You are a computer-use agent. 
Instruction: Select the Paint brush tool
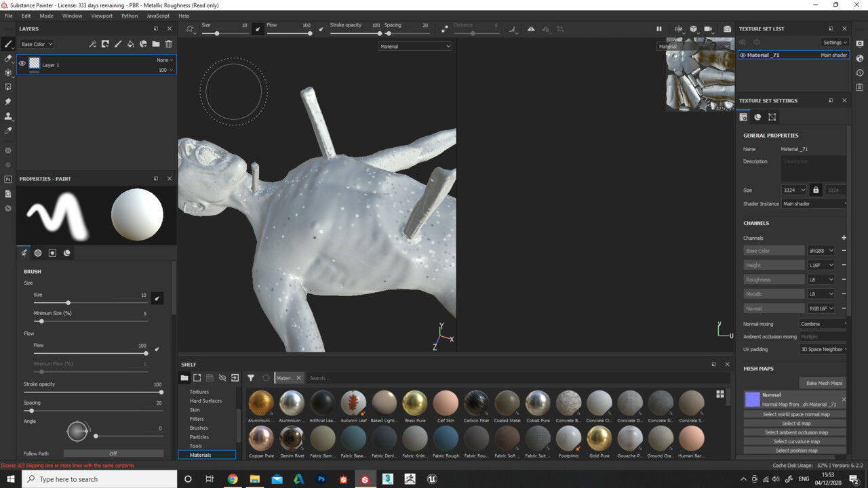pos(8,43)
